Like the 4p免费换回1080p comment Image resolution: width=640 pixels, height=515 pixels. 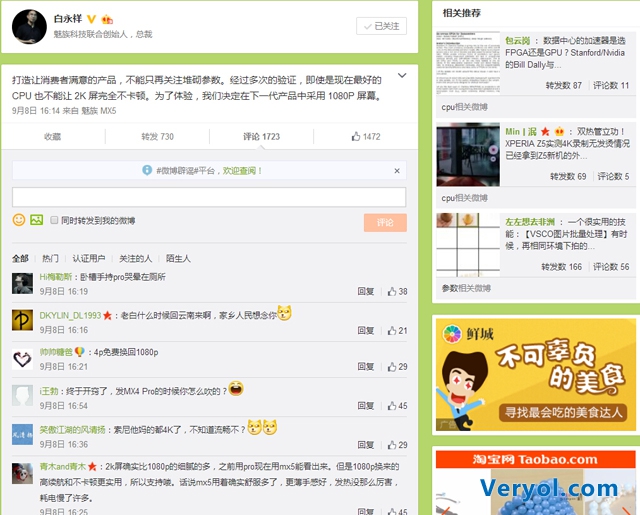coord(398,366)
